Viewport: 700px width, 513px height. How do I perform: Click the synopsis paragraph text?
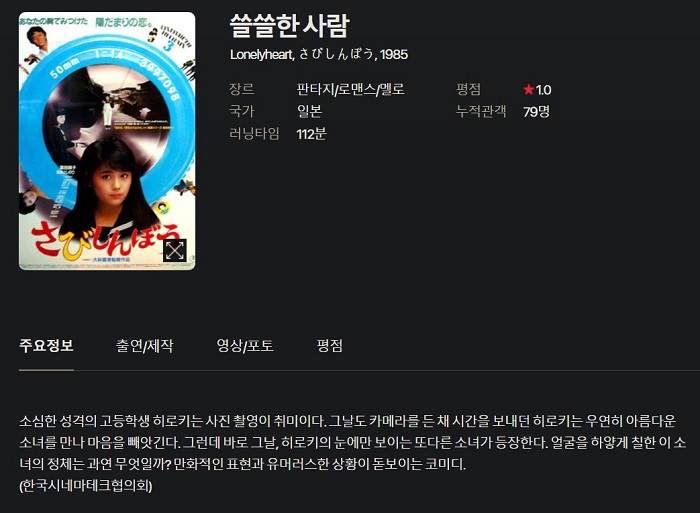[x=352, y=442]
